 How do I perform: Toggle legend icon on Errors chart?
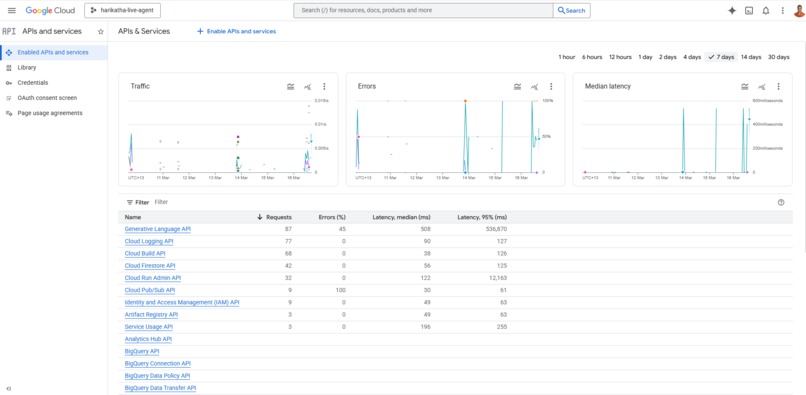(x=518, y=86)
